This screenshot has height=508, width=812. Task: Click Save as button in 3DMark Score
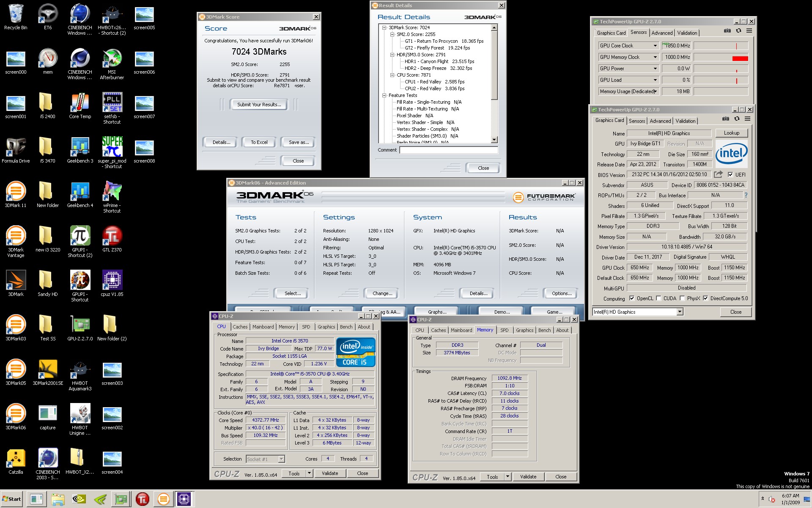click(x=299, y=142)
